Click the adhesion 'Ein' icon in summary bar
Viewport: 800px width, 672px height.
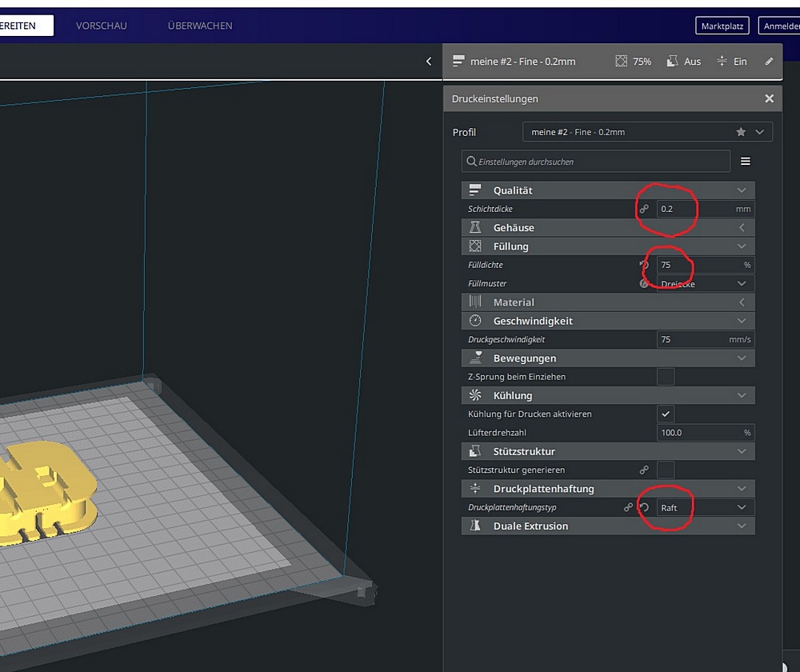tap(722, 62)
